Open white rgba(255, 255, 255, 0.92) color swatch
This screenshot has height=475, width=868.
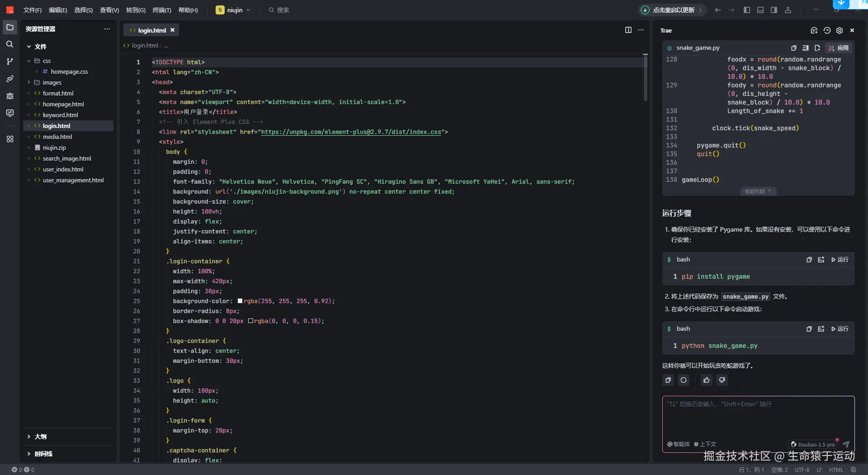(240, 301)
